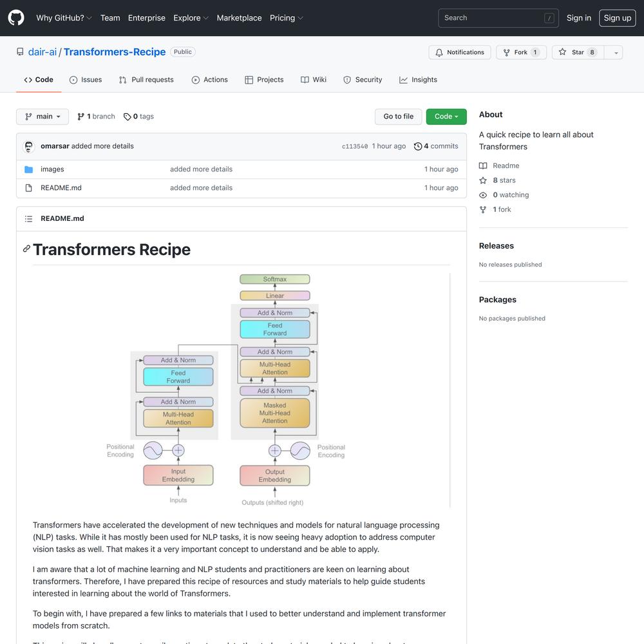Screen dimensions: 644x644
Task: Open the Insights tab
Action: [x=418, y=80]
